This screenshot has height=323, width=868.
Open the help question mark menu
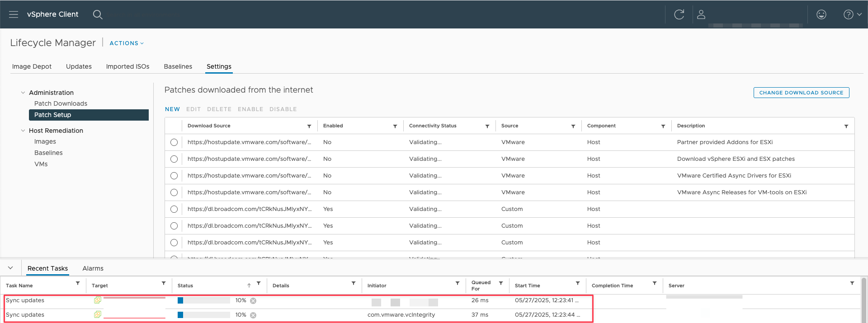point(852,14)
